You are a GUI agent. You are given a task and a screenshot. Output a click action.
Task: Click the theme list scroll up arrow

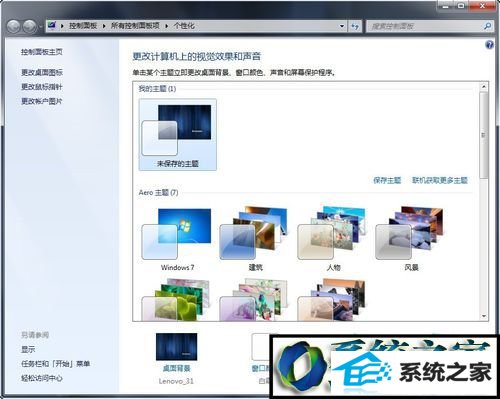pos(484,87)
